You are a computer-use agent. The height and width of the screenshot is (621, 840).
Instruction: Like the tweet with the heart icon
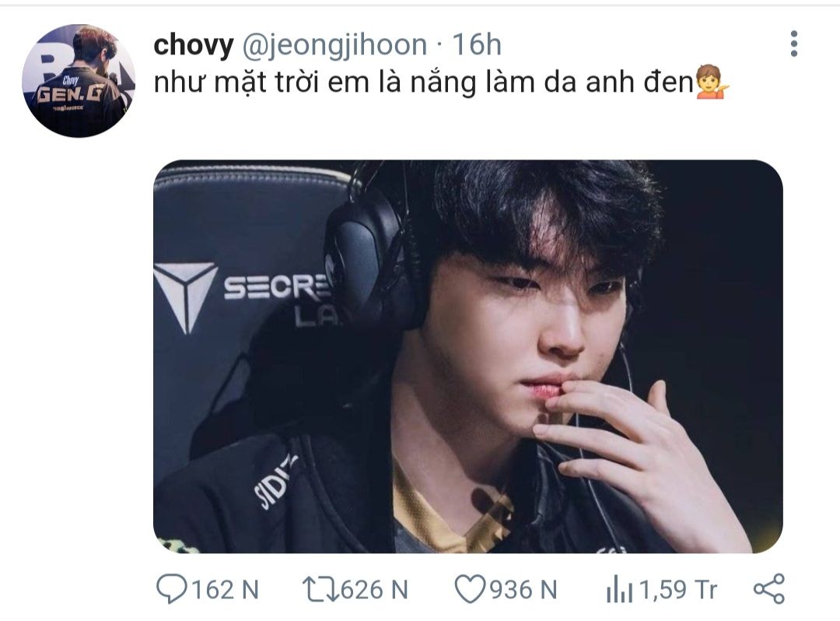(470, 589)
